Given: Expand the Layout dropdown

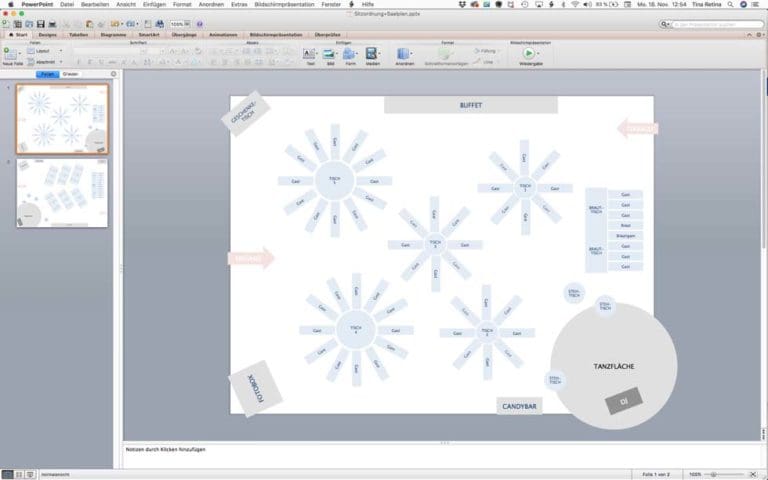Looking at the screenshot, I should 46,50.
